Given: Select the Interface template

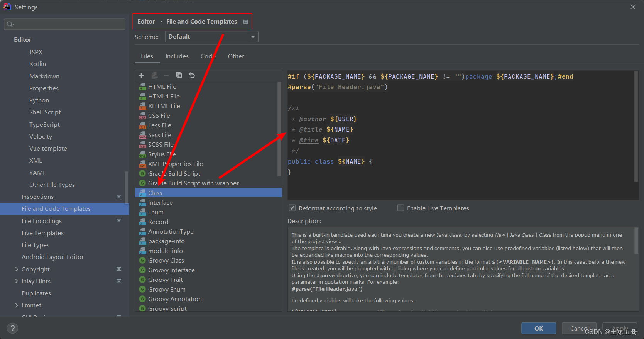Looking at the screenshot, I should [x=208, y=202].
